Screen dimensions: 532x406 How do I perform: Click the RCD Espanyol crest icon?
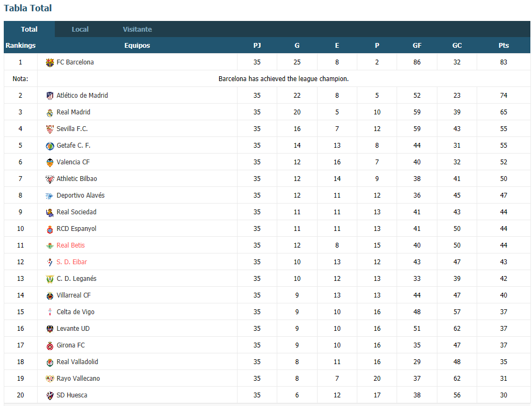pos(50,229)
